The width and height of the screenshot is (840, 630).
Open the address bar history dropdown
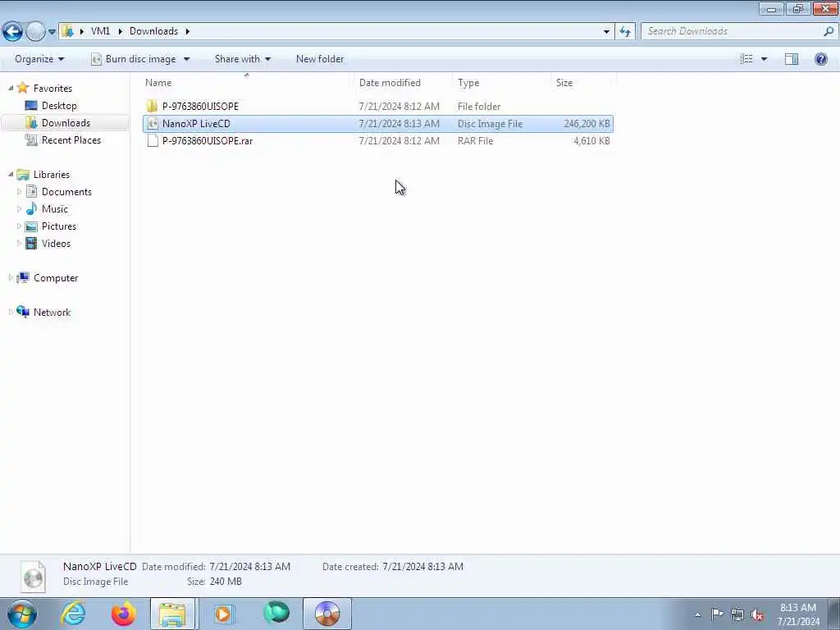606,32
